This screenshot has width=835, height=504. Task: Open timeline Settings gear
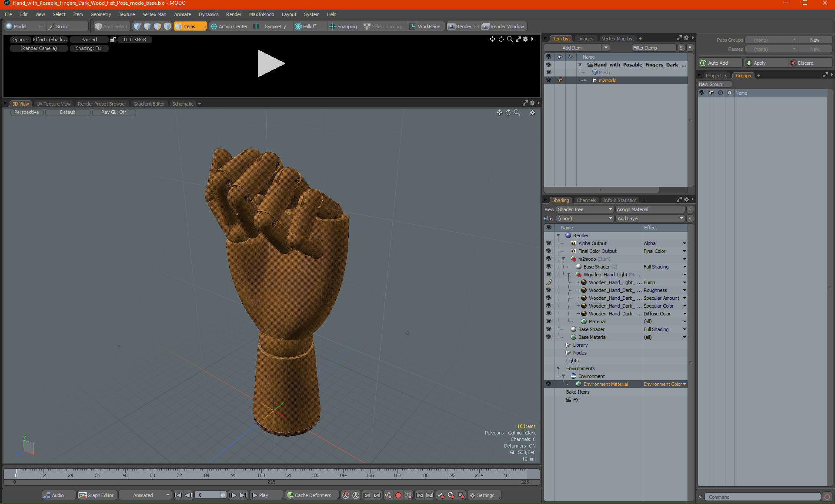tap(472, 495)
